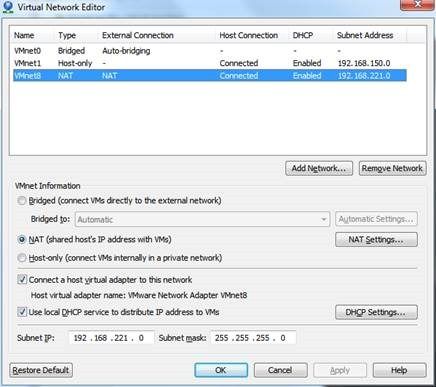Select the NAT shared host's IP option
This screenshot has width=436, height=387.
tap(22, 239)
